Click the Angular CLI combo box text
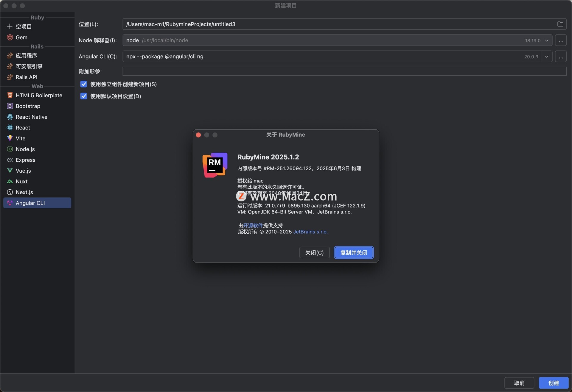The height and width of the screenshot is (392, 572). coord(165,57)
